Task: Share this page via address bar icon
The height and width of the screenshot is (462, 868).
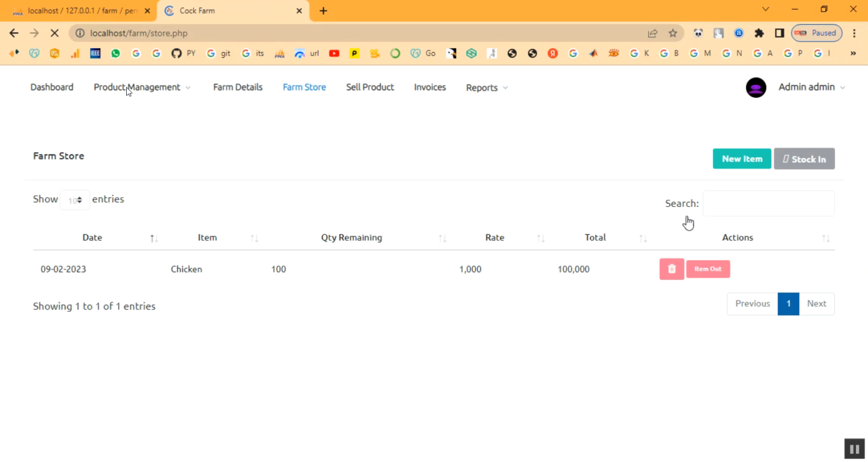Action: tap(652, 33)
